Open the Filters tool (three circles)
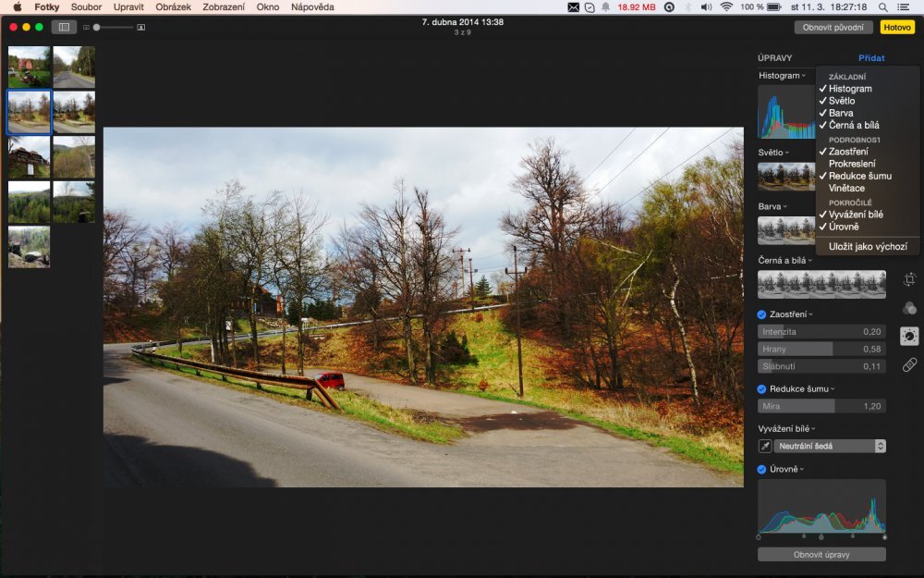The width and height of the screenshot is (924, 578). [909, 308]
